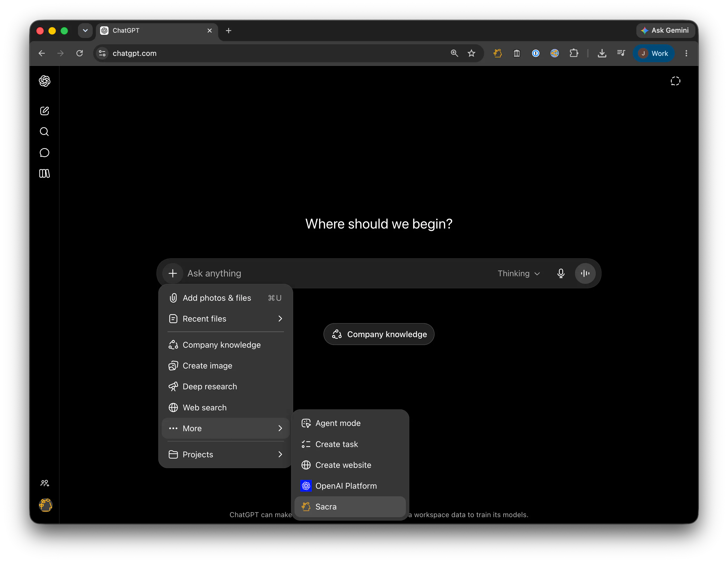
Task: Click the Ask Gemini button
Action: (665, 30)
